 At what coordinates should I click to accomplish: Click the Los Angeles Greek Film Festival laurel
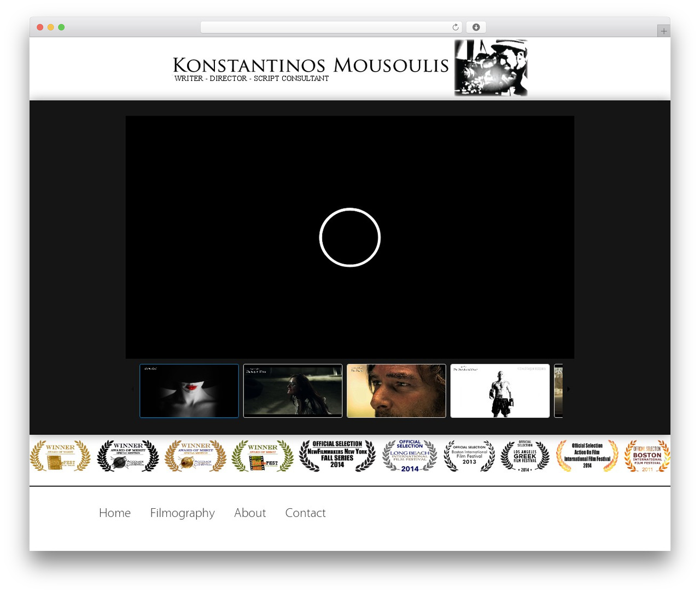525,456
